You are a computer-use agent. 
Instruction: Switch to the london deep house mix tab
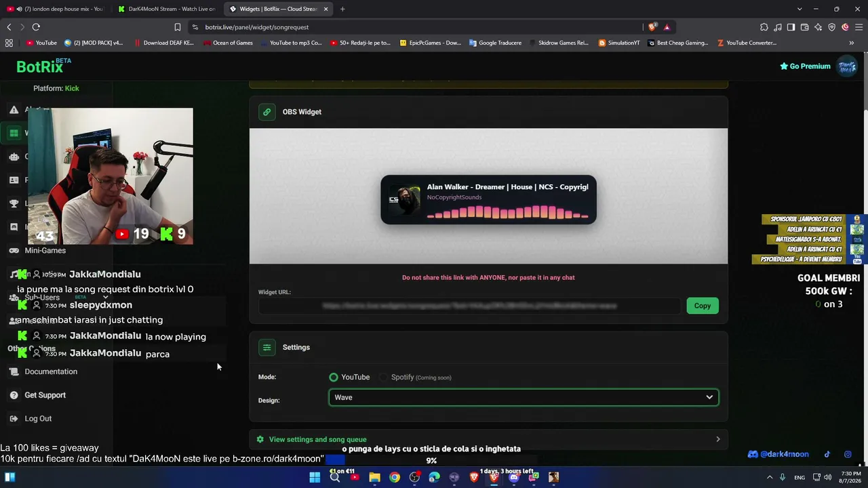[55, 9]
